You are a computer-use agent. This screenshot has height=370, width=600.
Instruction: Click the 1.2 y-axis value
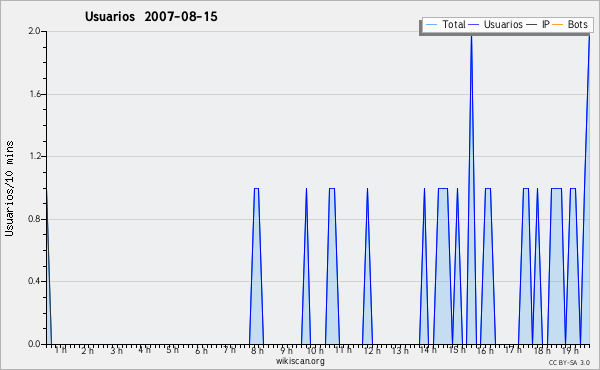coord(34,156)
